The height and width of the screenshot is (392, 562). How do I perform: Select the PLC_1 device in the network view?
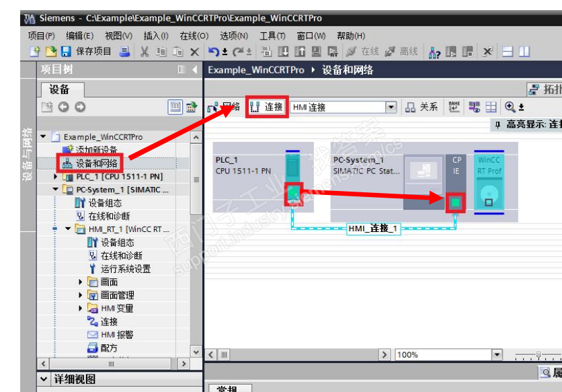263,177
